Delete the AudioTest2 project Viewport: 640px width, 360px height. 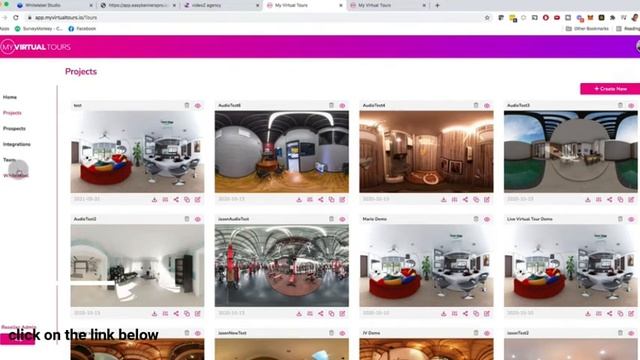pos(187,219)
